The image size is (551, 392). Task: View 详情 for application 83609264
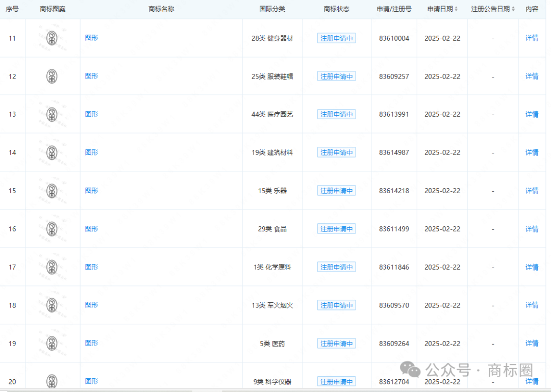[532, 343]
